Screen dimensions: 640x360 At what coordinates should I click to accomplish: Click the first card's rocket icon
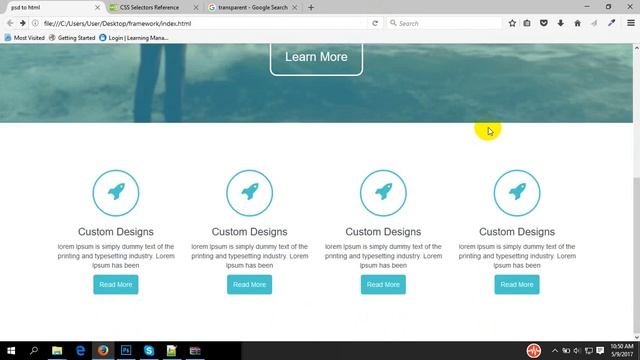pos(116,193)
